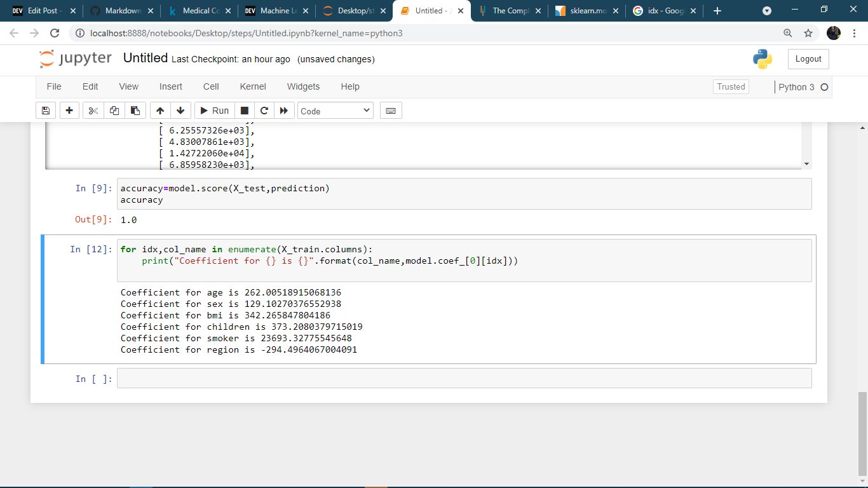This screenshot has width=868, height=488.
Task: Click the Python 3 kernel name
Action: tap(796, 87)
